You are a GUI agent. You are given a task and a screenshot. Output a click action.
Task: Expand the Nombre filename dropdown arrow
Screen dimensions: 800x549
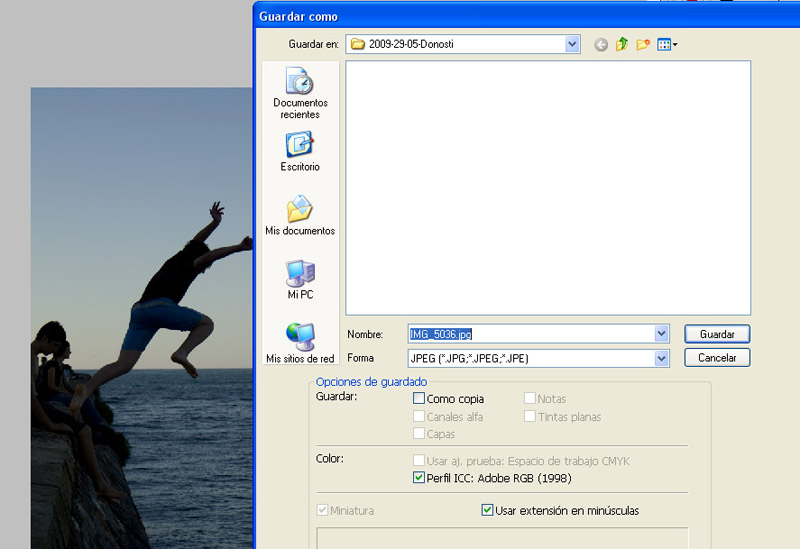tap(661, 334)
